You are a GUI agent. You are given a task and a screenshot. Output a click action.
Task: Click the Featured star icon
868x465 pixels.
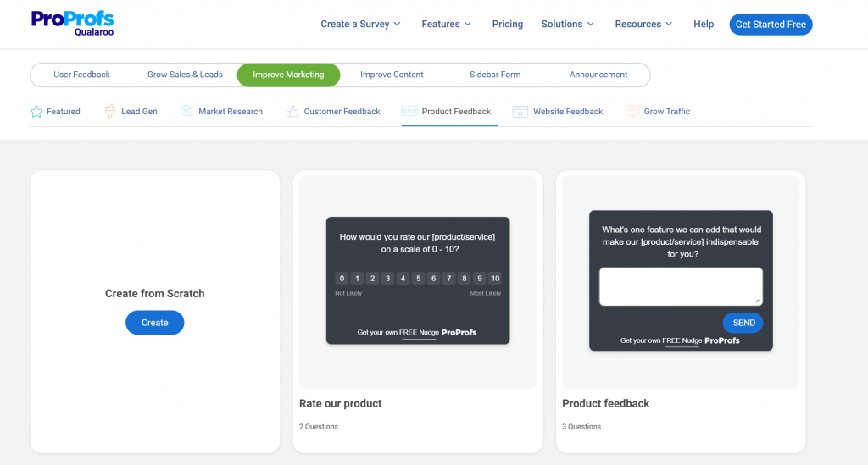tap(36, 112)
